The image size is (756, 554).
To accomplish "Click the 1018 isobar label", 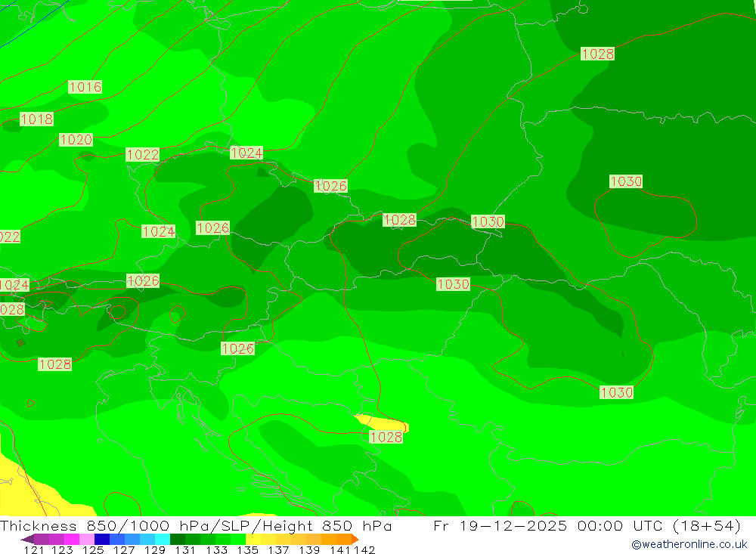I will [x=36, y=119].
